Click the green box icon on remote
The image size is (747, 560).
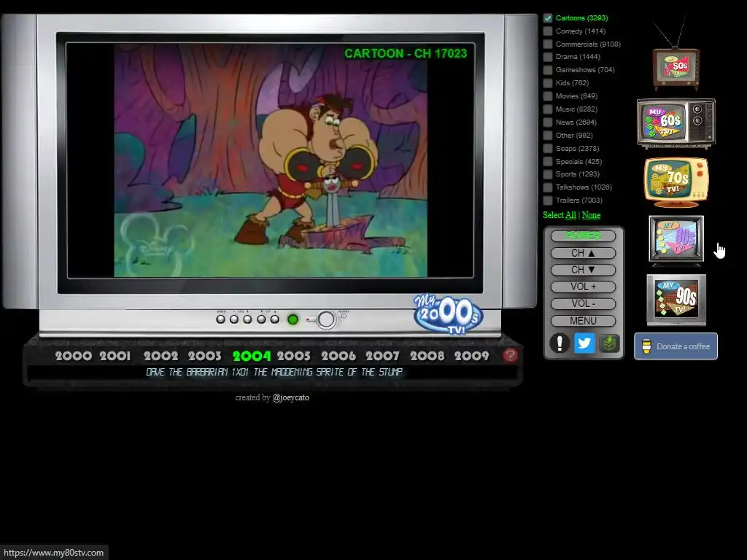pos(609,343)
